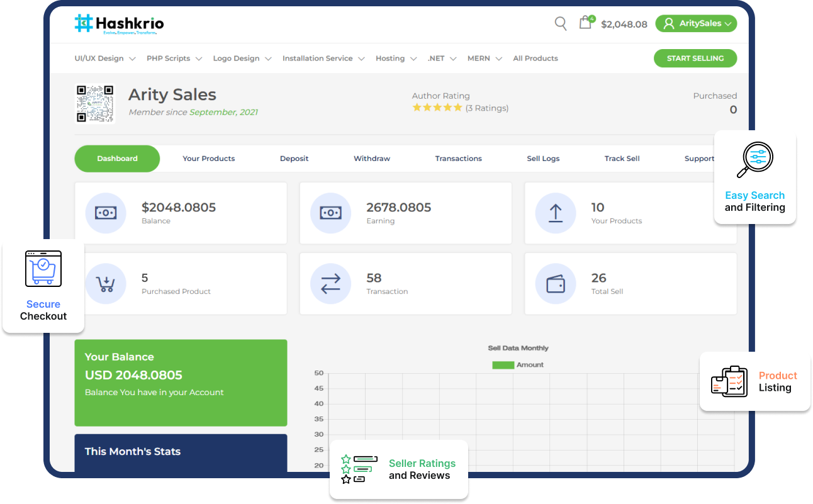813x504 pixels.
Task: Click the Easy Search magnifier filter icon
Action: 754,160
